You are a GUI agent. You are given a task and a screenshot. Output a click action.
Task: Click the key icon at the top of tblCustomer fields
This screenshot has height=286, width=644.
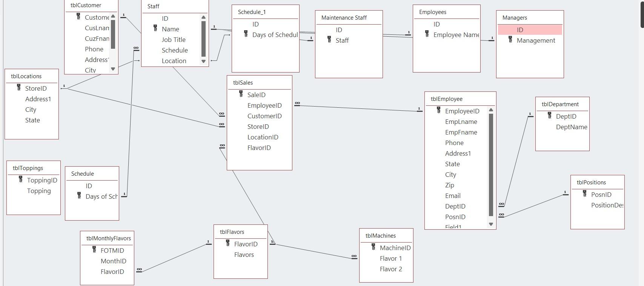pos(78,16)
